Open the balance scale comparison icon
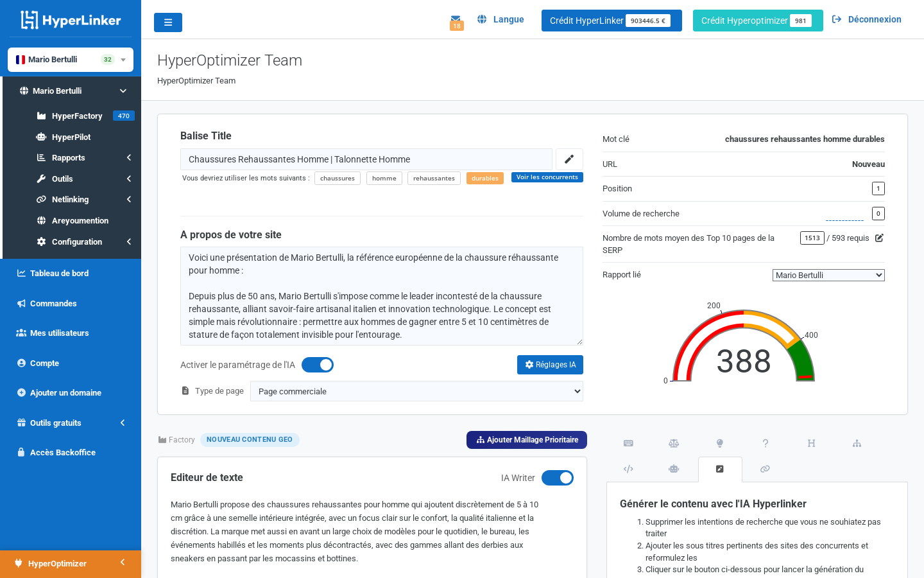 point(674,443)
